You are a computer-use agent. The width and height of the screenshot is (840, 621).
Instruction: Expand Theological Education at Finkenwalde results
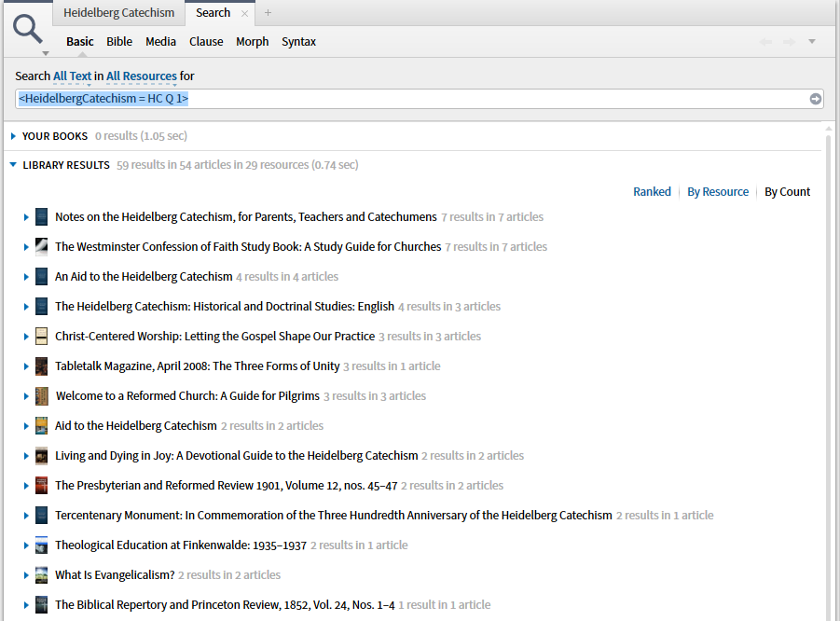pyautogui.click(x=26, y=545)
